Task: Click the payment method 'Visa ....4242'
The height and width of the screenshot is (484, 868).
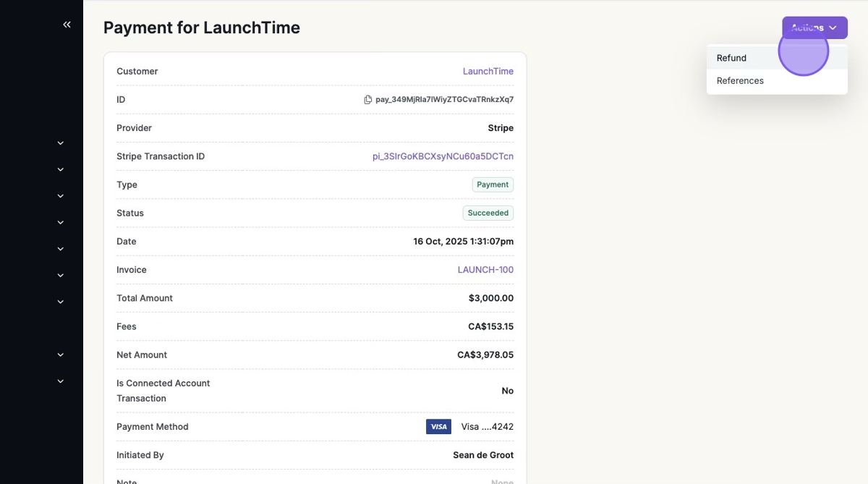Action: [488, 427]
